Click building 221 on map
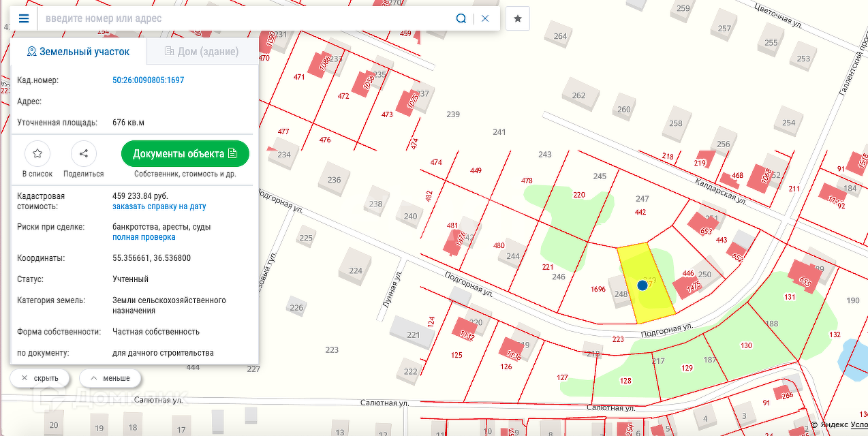 tap(414, 334)
